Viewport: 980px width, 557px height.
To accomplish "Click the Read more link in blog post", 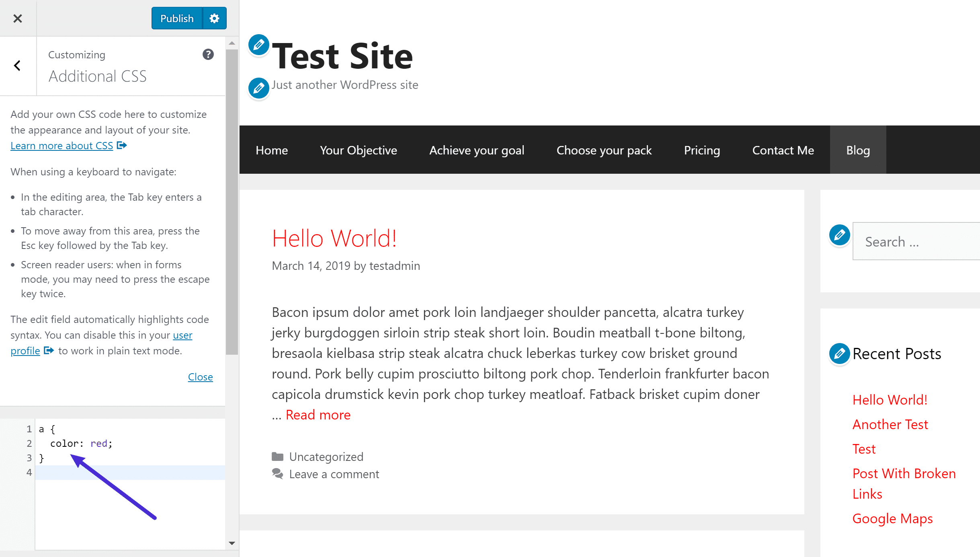I will tap(318, 413).
